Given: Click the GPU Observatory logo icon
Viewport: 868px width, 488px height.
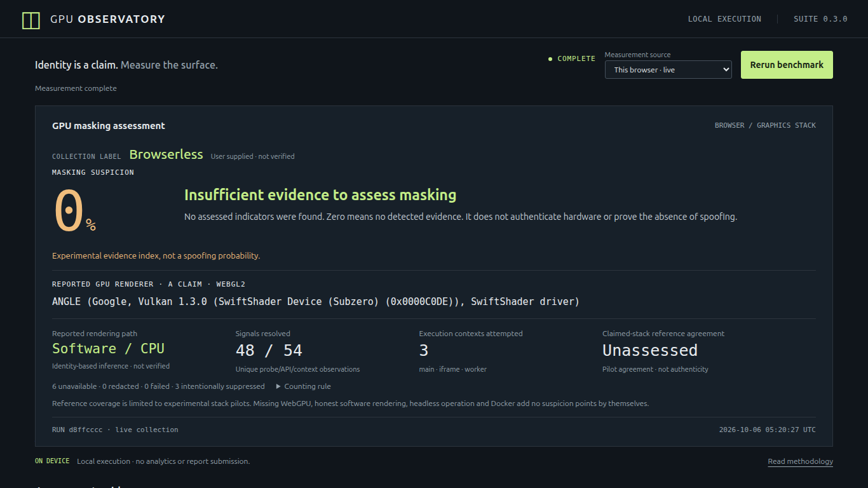Looking at the screenshot, I should pos(31,20).
